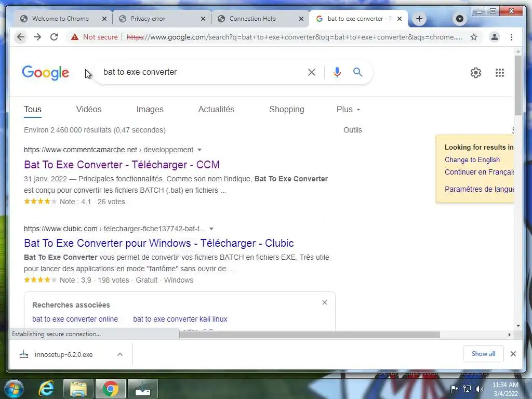The height and width of the screenshot is (399, 532).
Task: Click bat to exe converter online suggestion
Action: click(75, 319)
